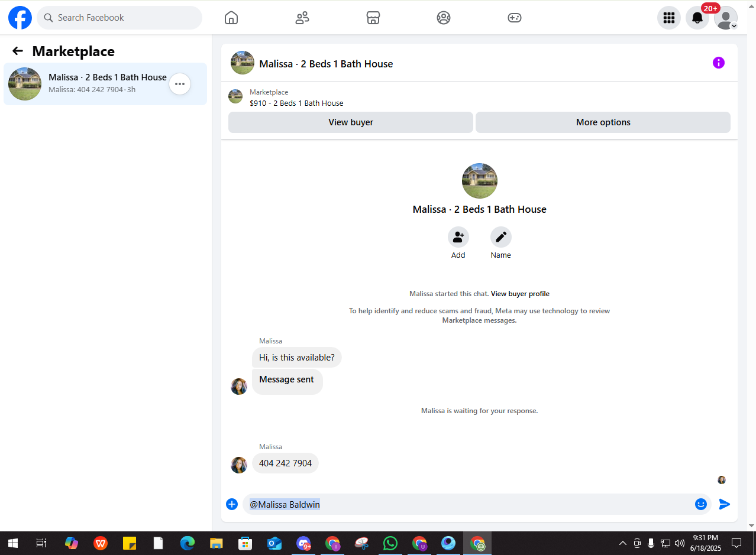Open the nine-dot Menu grid
This screenshot has height=555, width=756.
[x=669, y=18]
